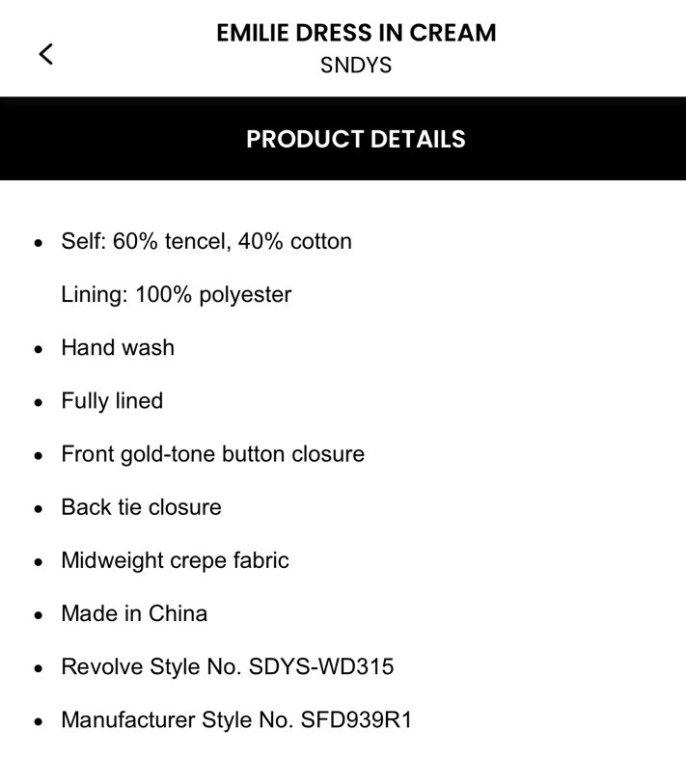Click the bullet point beside Back tie closure
Screen dimensions: 686x784
pos(39,509)
